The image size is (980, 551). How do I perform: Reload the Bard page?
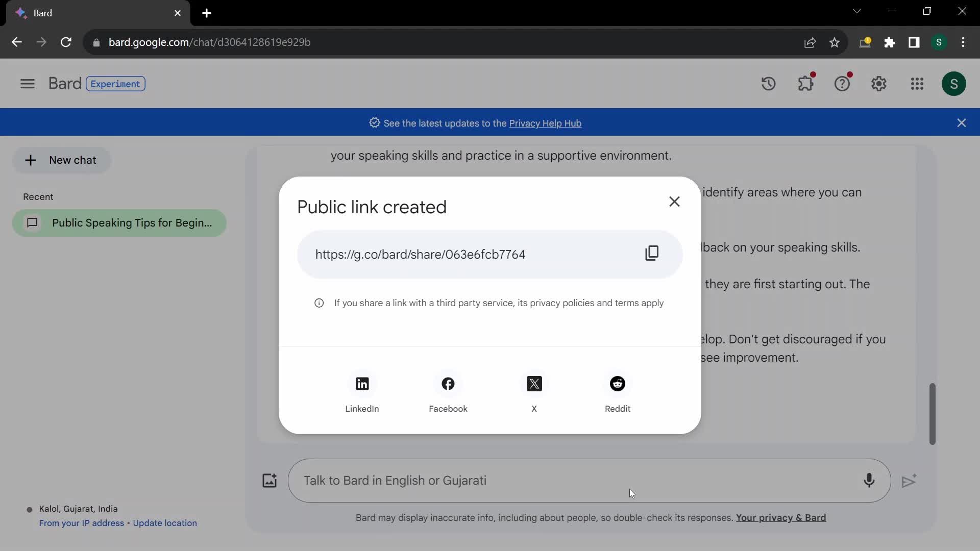pos(66,42)
